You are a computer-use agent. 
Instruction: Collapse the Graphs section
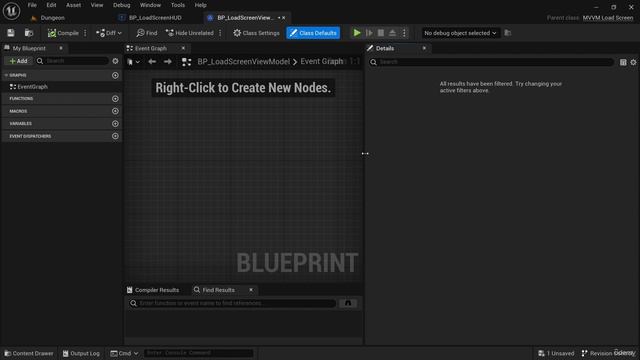click(x=6, y=76)
